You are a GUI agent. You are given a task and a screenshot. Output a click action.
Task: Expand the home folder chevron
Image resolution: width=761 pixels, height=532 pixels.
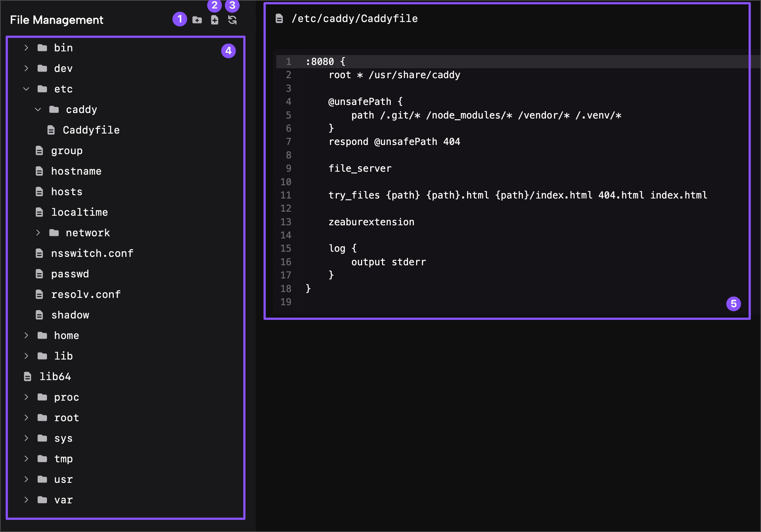[x=26, y=335]
